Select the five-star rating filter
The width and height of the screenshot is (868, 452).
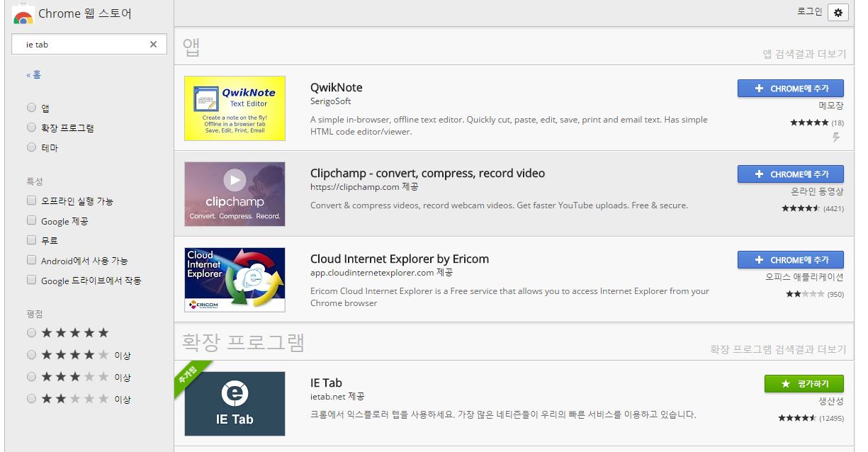pos(31,332)
